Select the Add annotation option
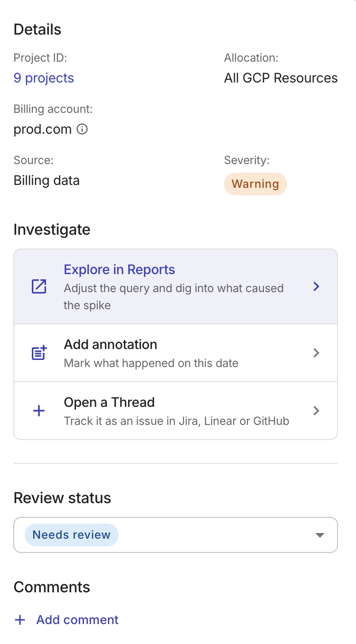This screenshot has width=356, height=644. (176, 353)
